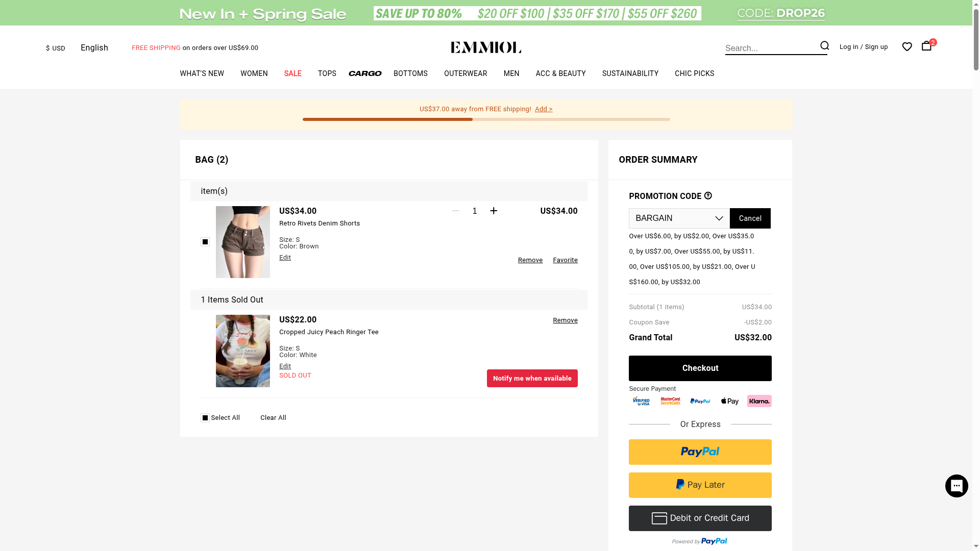This screenshot has width=980, height=551.
Task: Open the SALE menu item
Action: click(x=292, y=73)
